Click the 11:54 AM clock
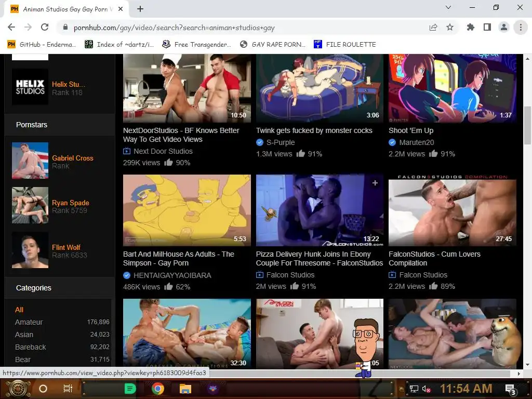The image size is (532, 399). point(466,389)
